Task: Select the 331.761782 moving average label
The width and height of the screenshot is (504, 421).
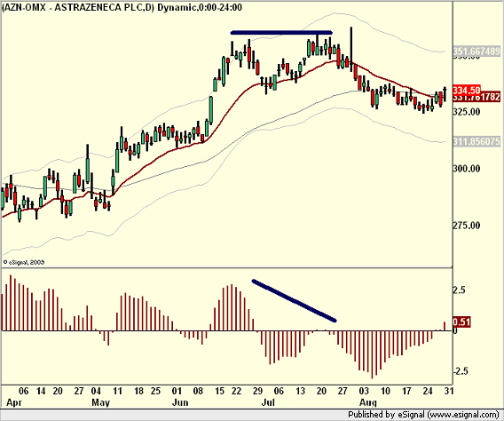Action: pos(476,97)
